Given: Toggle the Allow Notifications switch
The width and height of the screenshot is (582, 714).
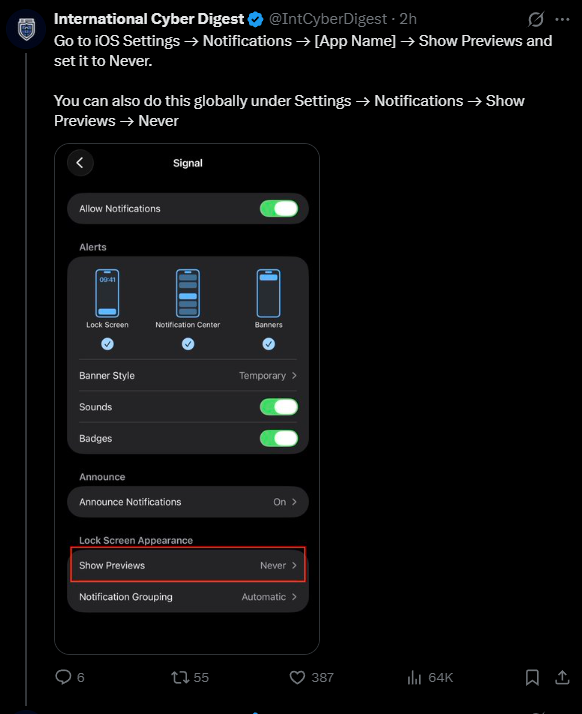Looking at the screenshot, I should click(x=279, y=209).
